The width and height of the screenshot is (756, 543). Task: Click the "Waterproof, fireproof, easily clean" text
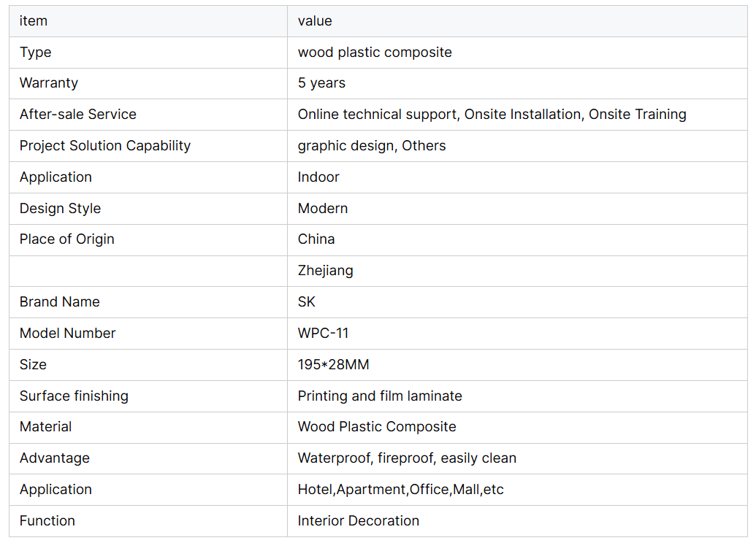pos(407,458)
